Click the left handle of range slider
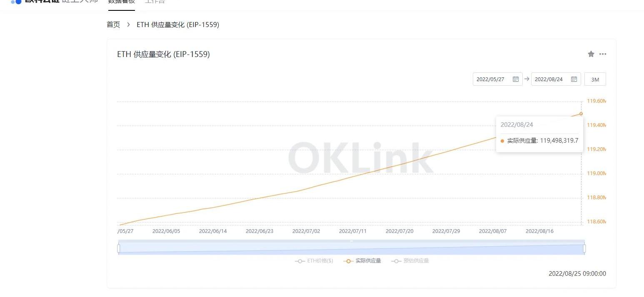Viewport: 644px width, 297px height. (x=119, y=248)
